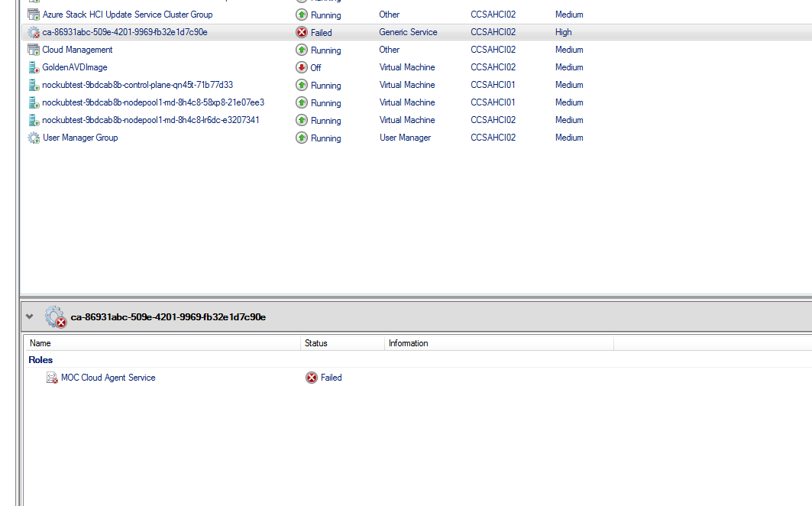
Task: Click CCSAHCI02 owner node in User Manager Group row
Action: coord(493,138)
